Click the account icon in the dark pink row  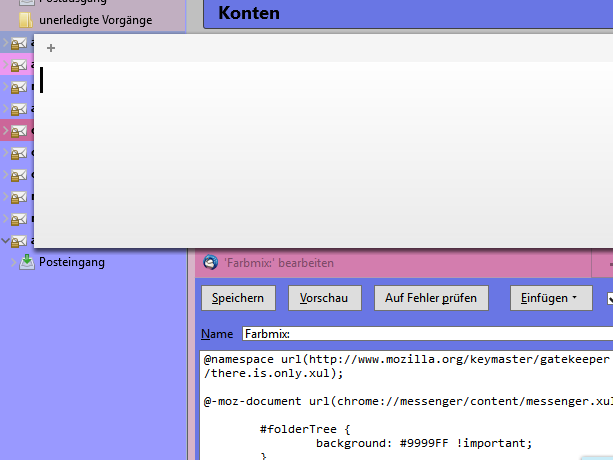pos(19,131)
